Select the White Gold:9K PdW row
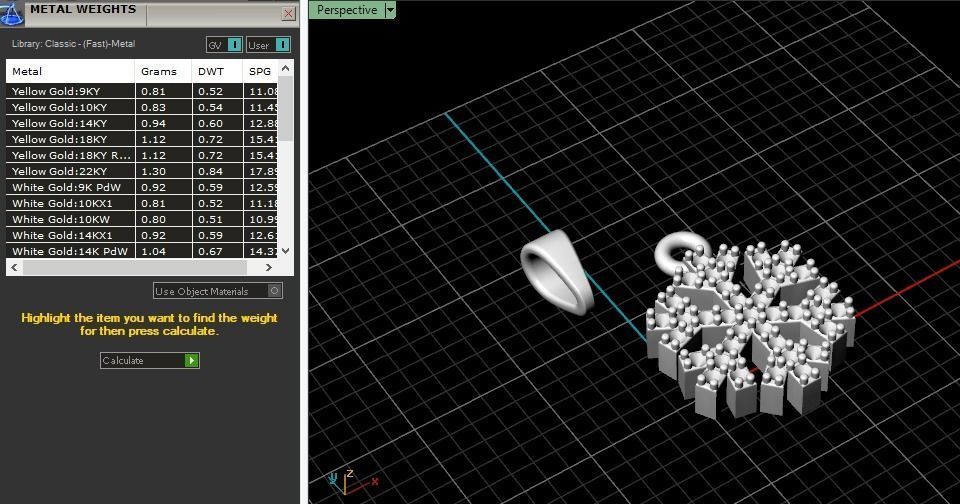The height and width of the screenshot is (504, 960). tap(142, 187)
